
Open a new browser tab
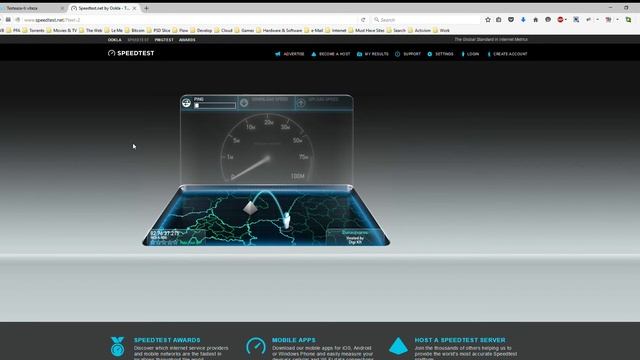pos(146,8)
